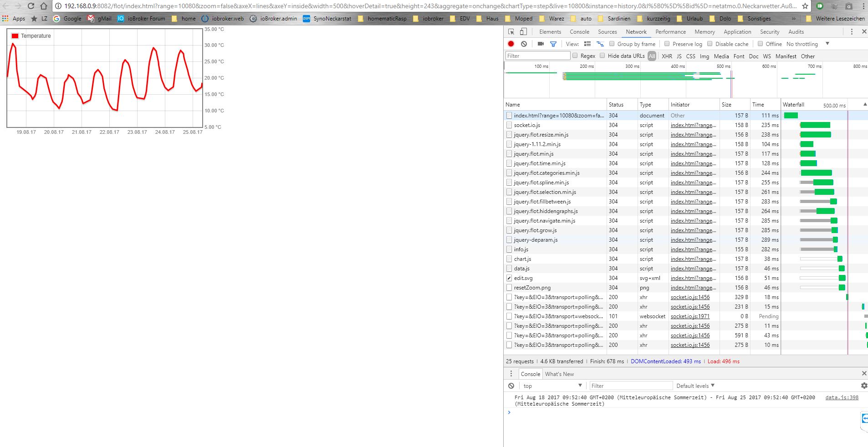Screen dimensions: 868x447
Task: Toggle the network filter funnel icon
Action: point(553,44)
